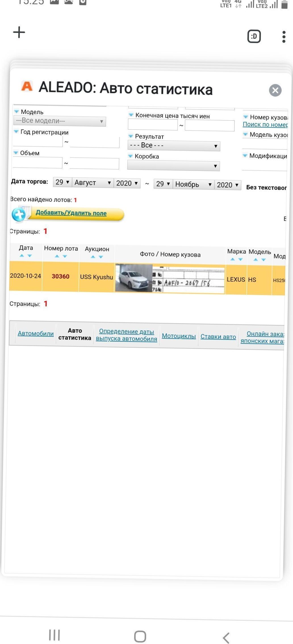
Task: Click the ALEADO orange logo icon
Action: pos(27,86)
